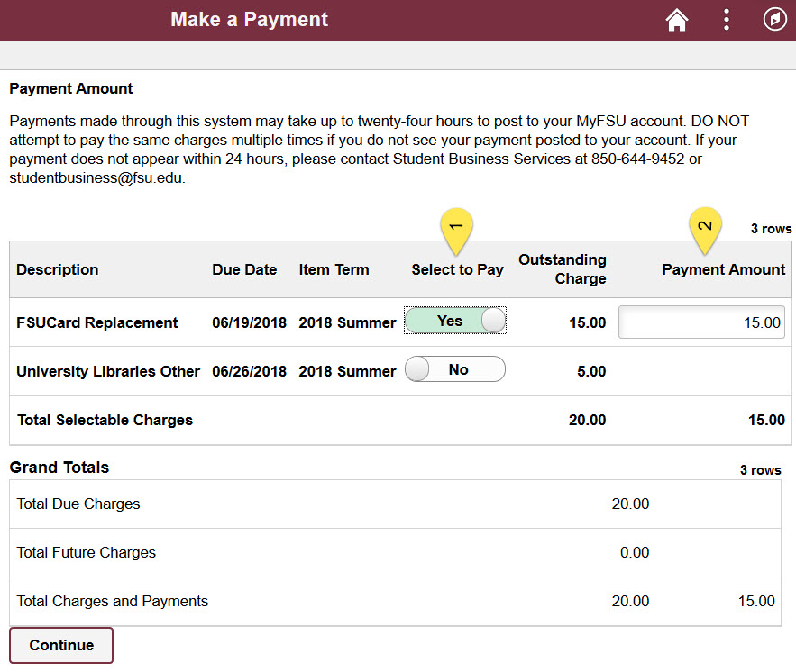Go to the Home page icon
The width and height of the screenshot is (796, 672).
677,20
